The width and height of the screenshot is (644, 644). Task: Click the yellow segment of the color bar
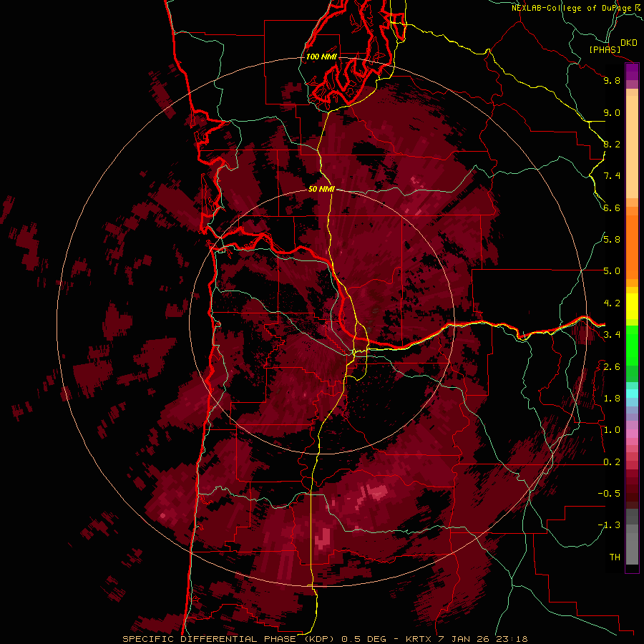[x=632, y=306]
